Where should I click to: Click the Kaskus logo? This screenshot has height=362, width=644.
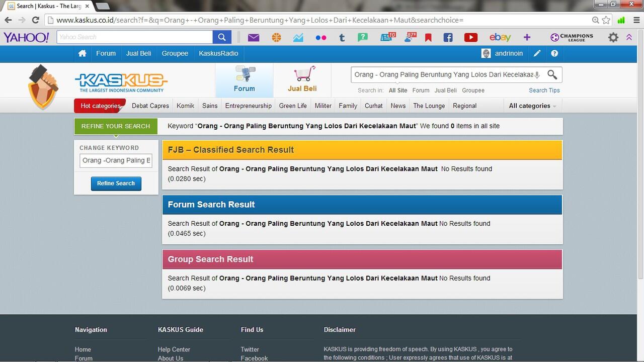[x=121, y=83]
